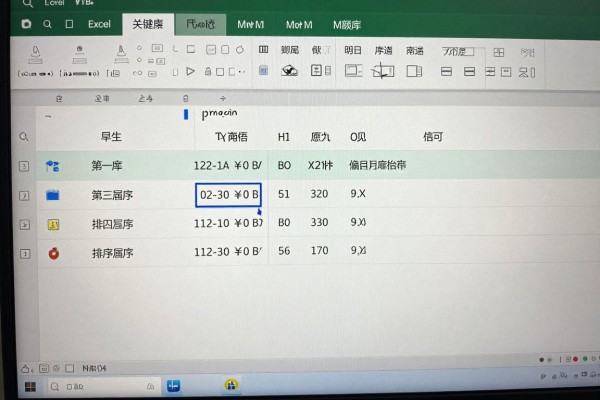Click the square window icon left of Excel

click(x=69, y=24)
